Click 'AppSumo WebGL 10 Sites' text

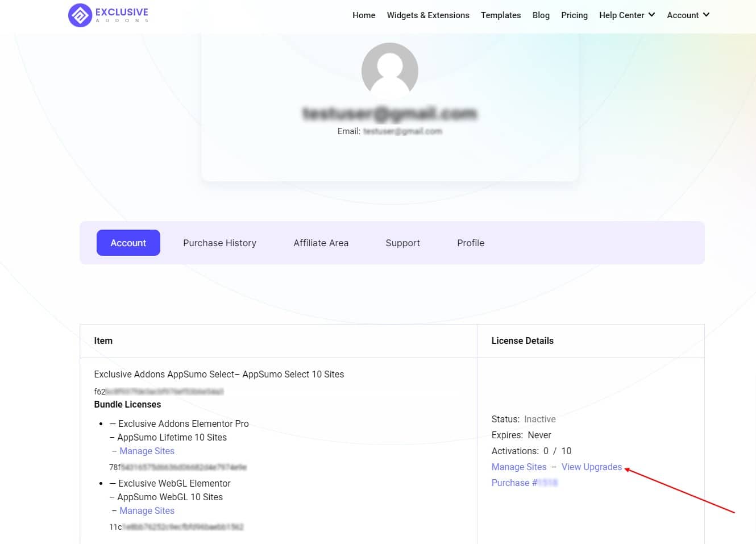(x=170, y=497)
